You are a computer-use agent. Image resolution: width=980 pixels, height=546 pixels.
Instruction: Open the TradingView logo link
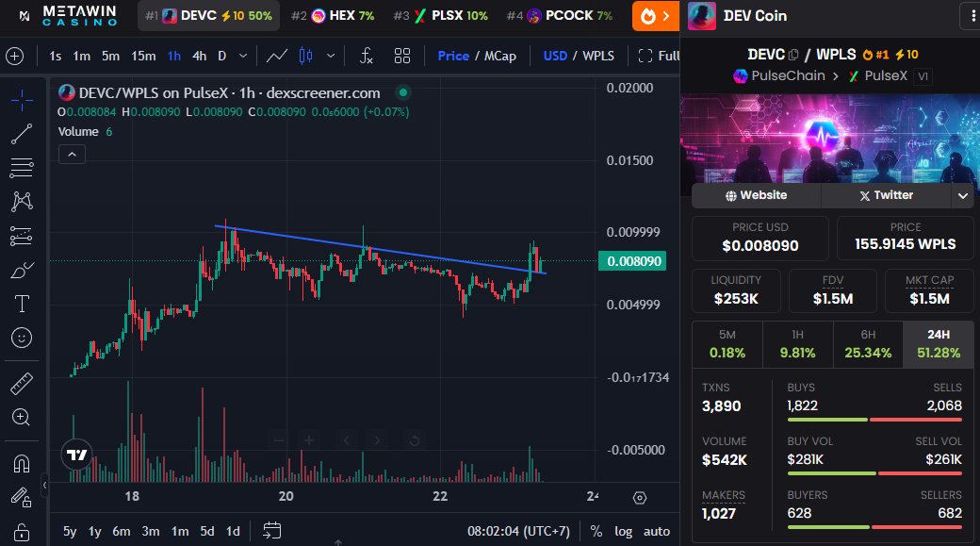(x=77, y=455)
